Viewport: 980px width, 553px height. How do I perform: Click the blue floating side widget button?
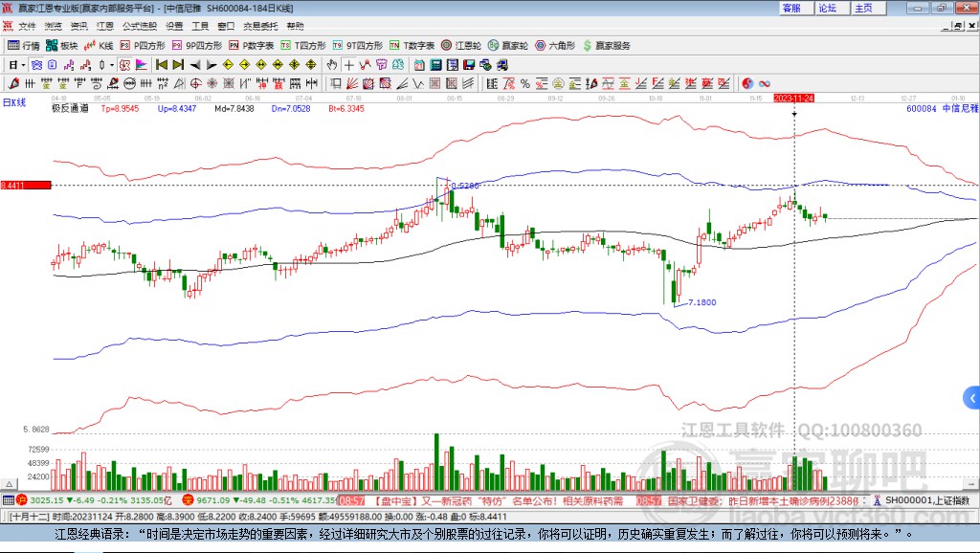click(972, 397)
